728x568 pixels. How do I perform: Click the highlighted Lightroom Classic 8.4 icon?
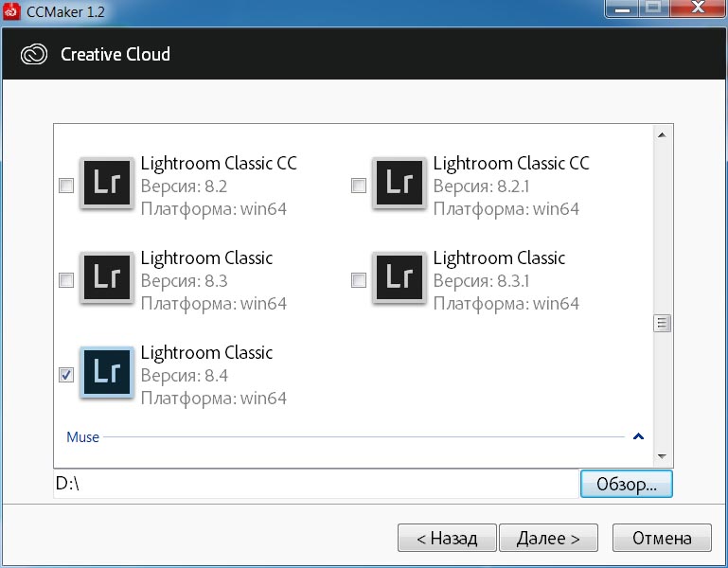107,372
